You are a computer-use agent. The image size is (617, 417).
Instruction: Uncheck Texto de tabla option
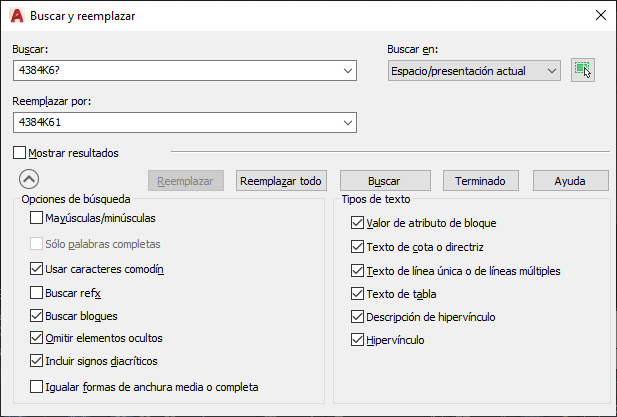tap(358, 294)
